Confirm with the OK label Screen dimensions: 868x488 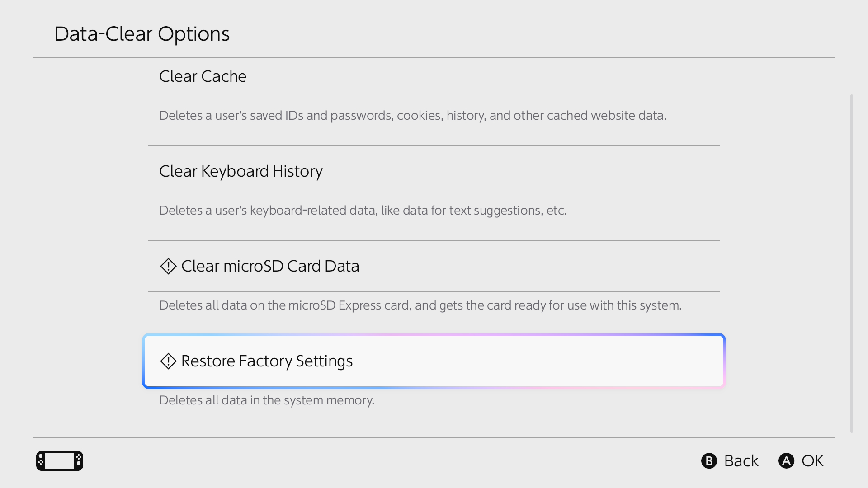pos(812,461)
